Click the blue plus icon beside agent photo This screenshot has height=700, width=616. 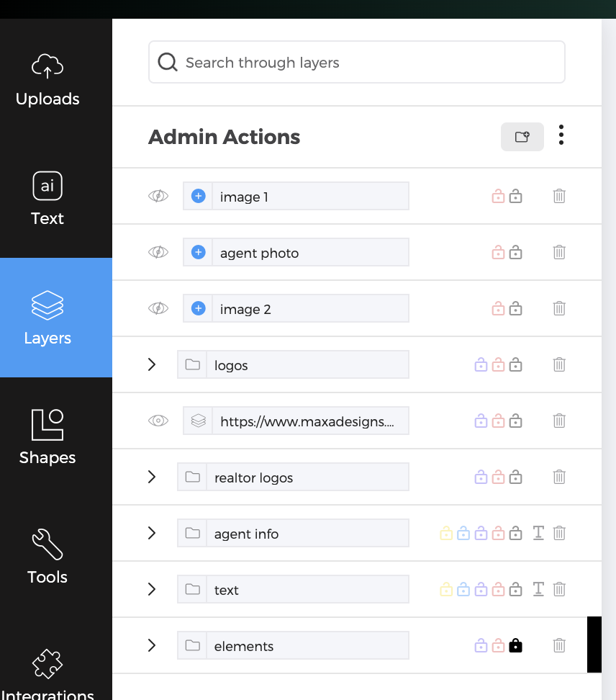pos(199,253)
